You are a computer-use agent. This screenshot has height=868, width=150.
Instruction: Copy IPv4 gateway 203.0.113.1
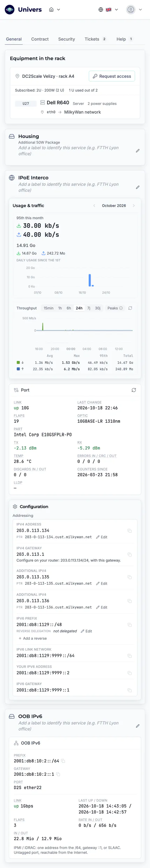tap(129, 554)
